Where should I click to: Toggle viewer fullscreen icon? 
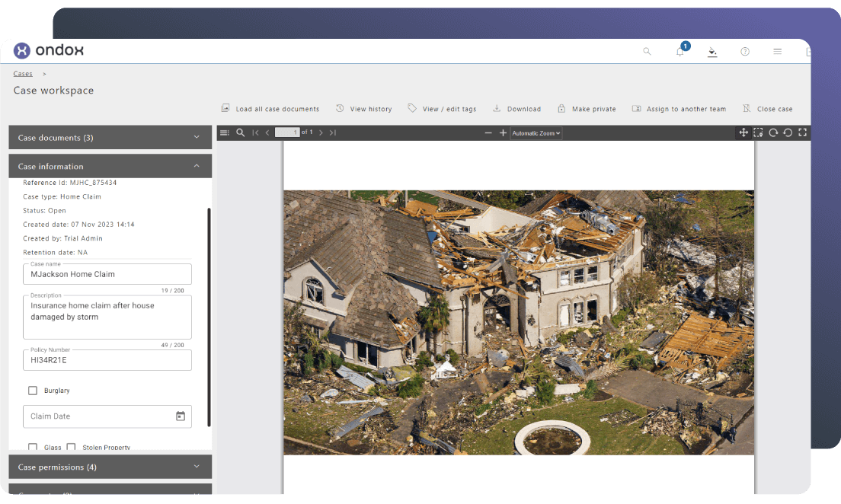pos(802,132)
